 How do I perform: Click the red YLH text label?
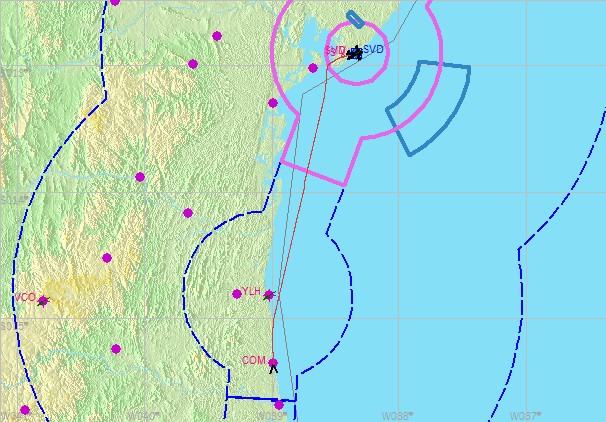(251, 291)
